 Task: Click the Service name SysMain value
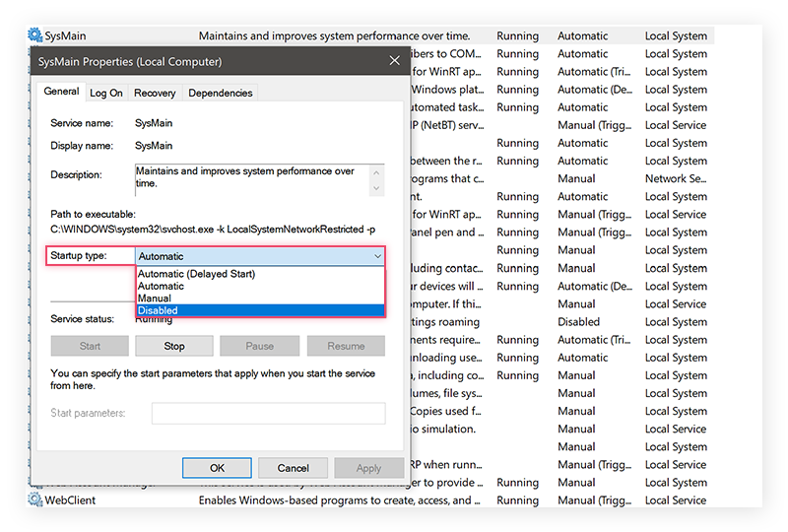click(154, 123)
